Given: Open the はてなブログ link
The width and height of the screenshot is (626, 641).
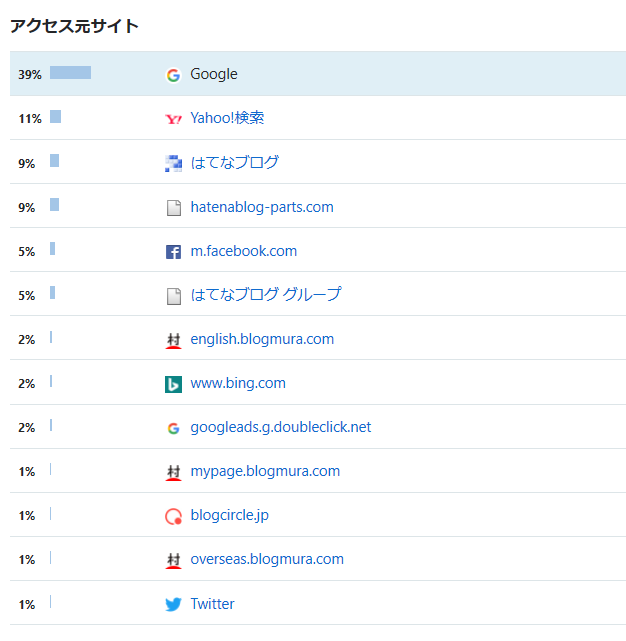Looking at the screenshot, I should tap(235, 162).
